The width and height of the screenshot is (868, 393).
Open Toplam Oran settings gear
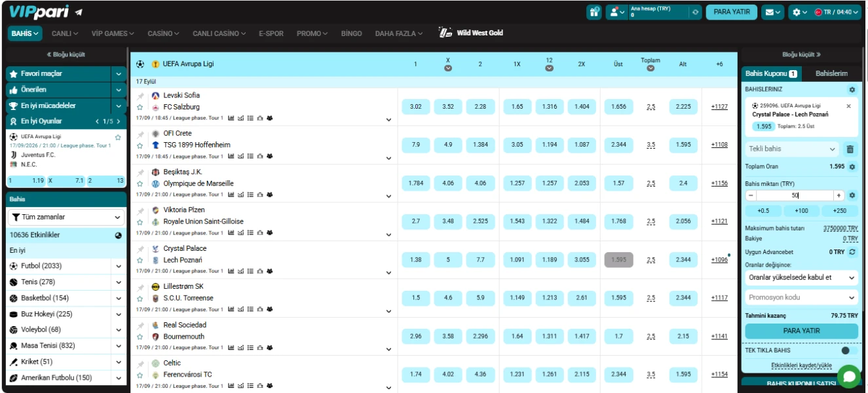tap(852, 167)
